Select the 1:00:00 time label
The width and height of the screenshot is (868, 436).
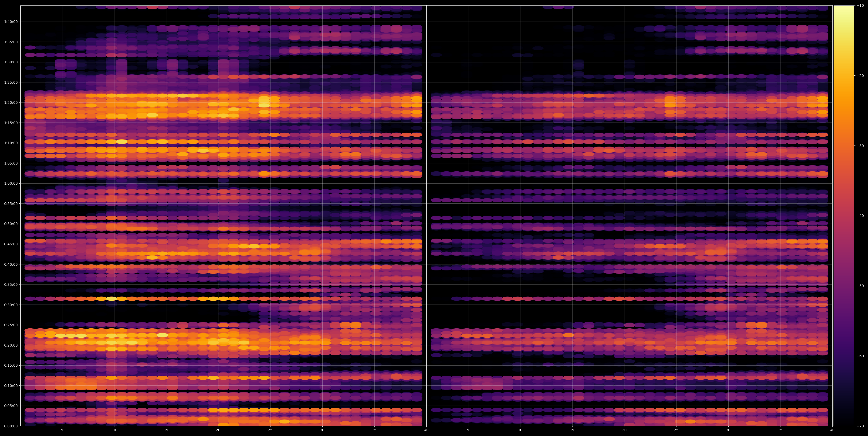tap(11, 183)
